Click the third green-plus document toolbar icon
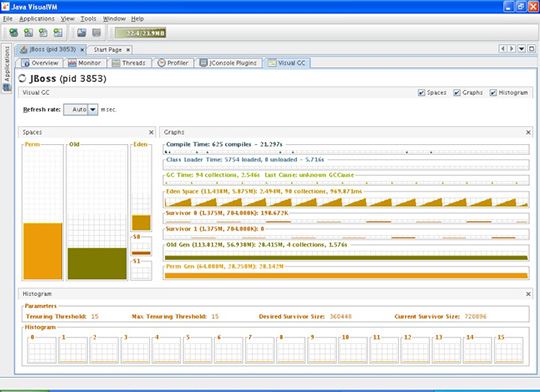 point(43,33)
